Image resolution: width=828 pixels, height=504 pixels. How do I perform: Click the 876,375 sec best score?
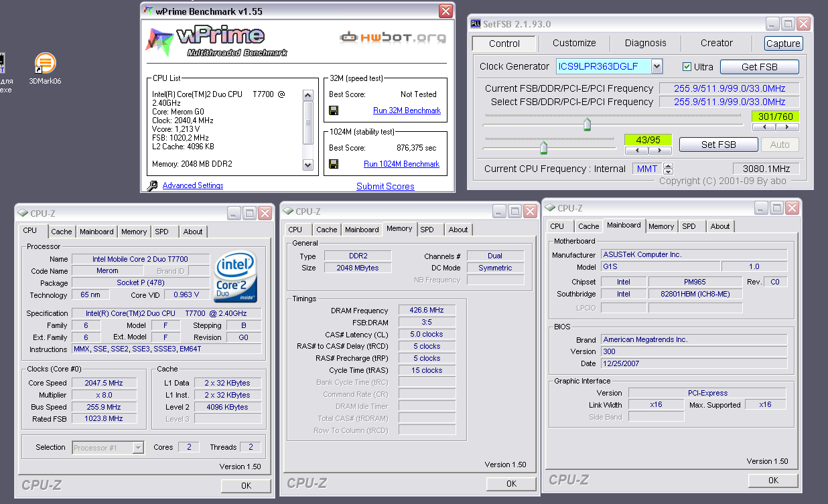click(416, 148)
